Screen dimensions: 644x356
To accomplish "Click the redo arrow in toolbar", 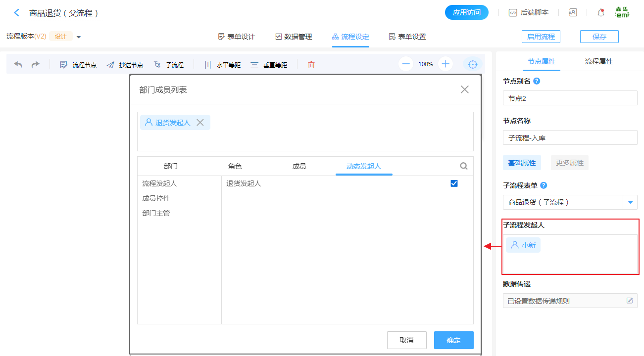I will coord(35,65).
